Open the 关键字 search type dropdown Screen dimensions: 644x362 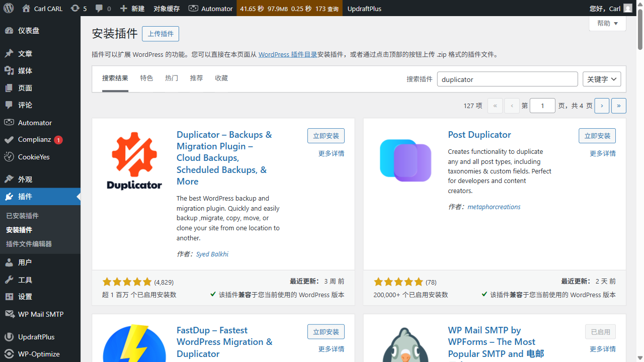[x=602, y=79]
